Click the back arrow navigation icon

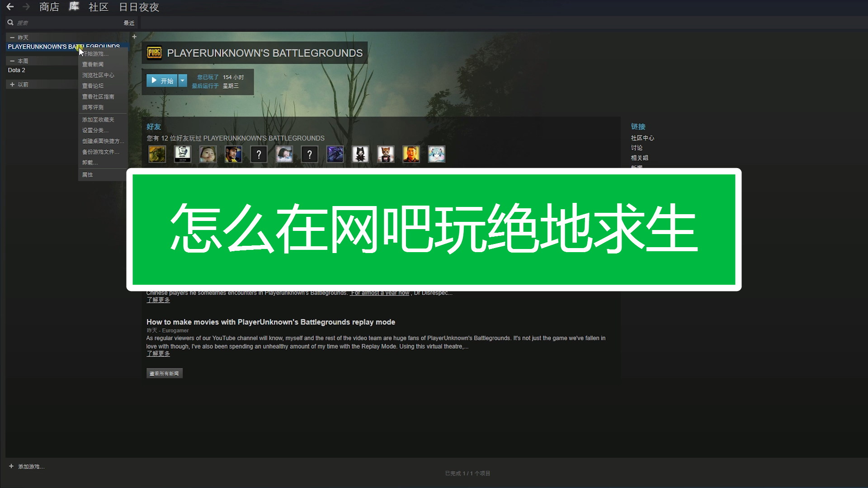click(x=10, y=7)
